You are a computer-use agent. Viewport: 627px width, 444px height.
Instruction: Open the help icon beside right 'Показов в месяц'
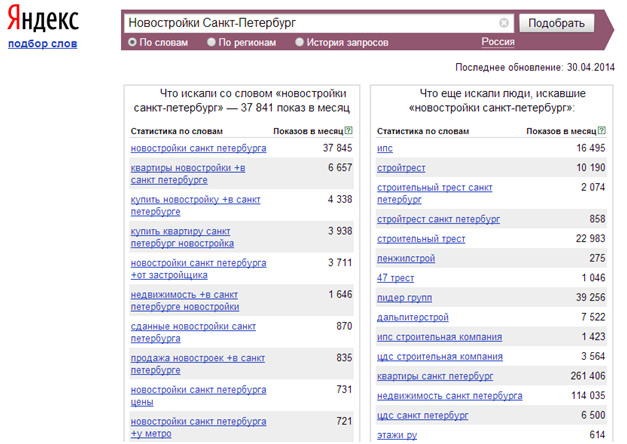[602, 130]
